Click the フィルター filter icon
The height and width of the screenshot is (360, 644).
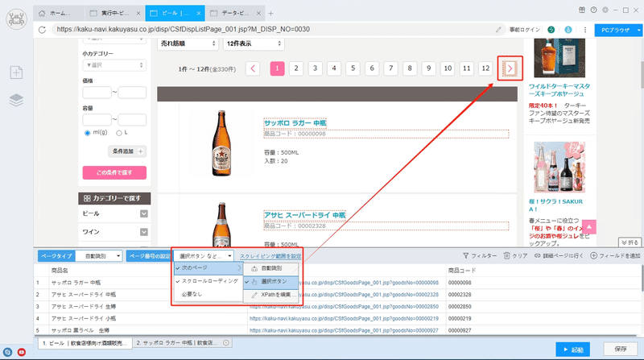click(x=466, y=255)
